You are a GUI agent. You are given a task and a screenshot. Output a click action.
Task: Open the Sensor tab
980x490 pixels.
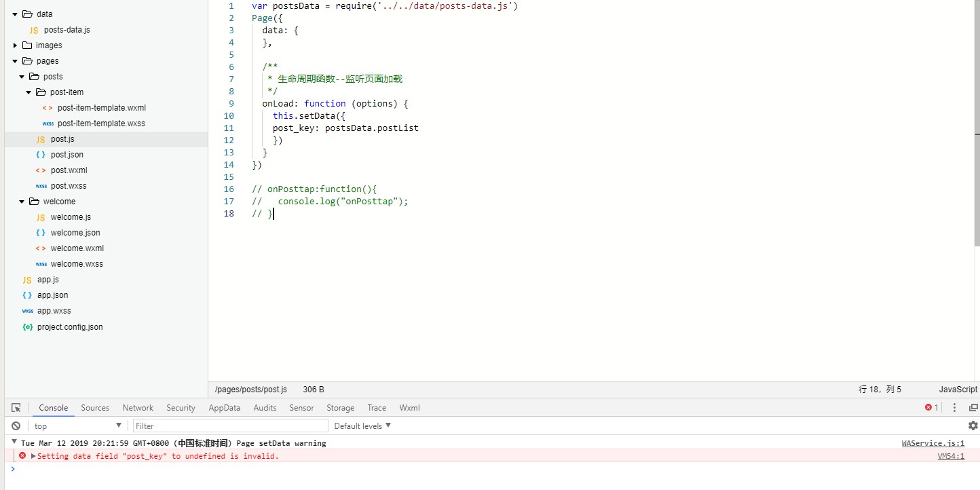point(301,408)
